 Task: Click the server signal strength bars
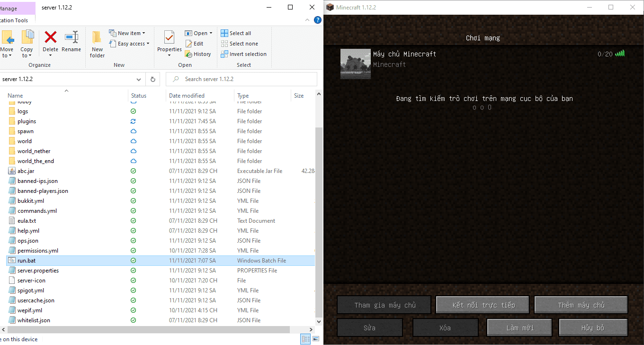coord(620,54)
